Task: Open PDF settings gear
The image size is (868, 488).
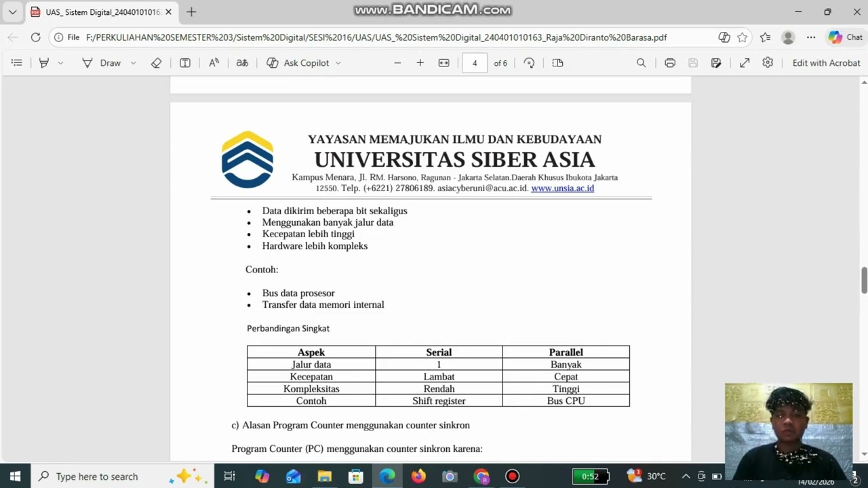Action: [x=768, y=63]
